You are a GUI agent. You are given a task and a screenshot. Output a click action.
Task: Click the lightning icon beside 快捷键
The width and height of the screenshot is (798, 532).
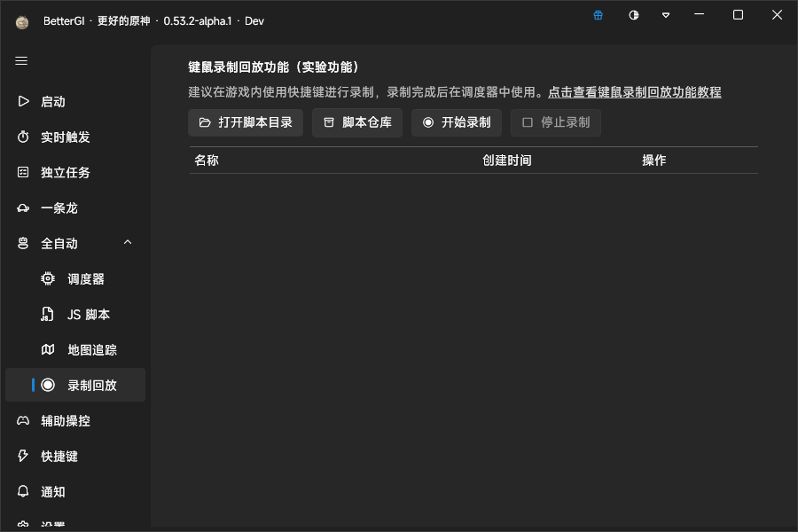pos(23,456)
